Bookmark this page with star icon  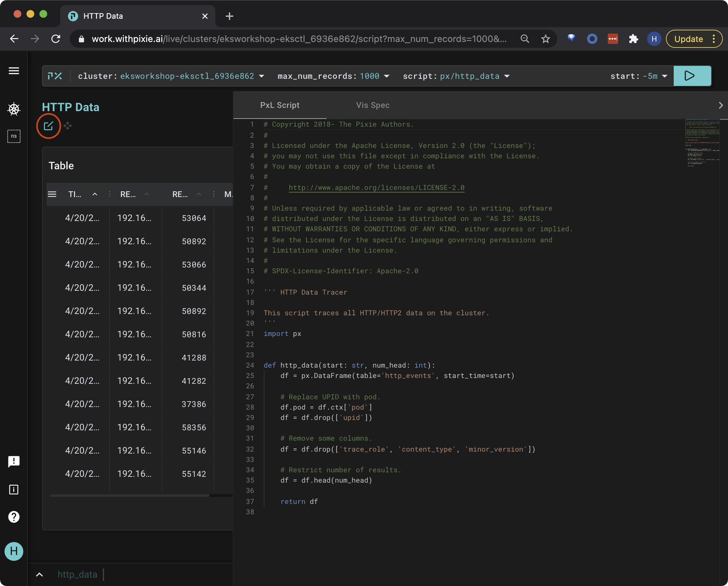pyautogui.click(x=545, y=39)
